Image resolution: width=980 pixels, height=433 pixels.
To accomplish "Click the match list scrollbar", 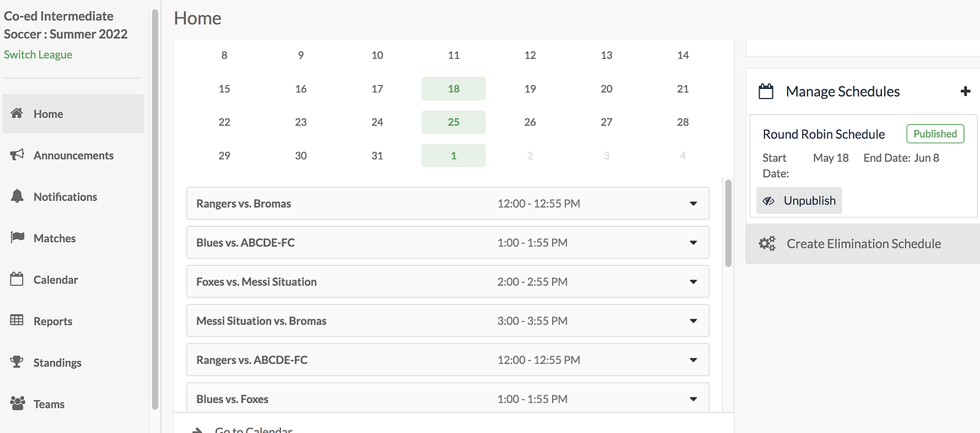I will (x=728, y=222).
